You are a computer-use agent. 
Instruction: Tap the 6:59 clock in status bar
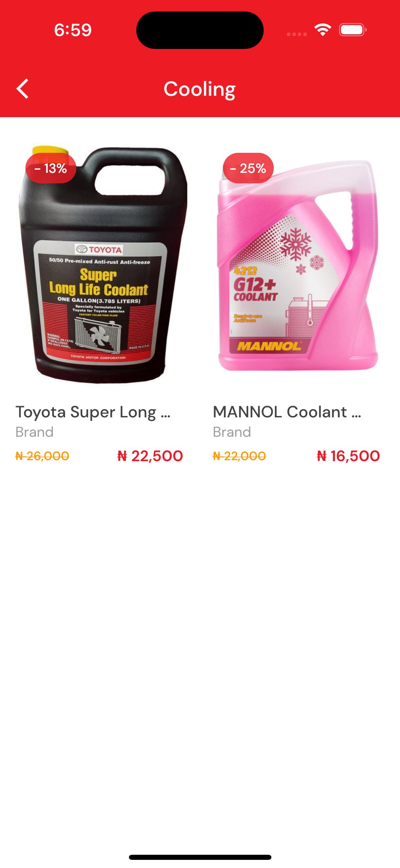tap(73, 30)
